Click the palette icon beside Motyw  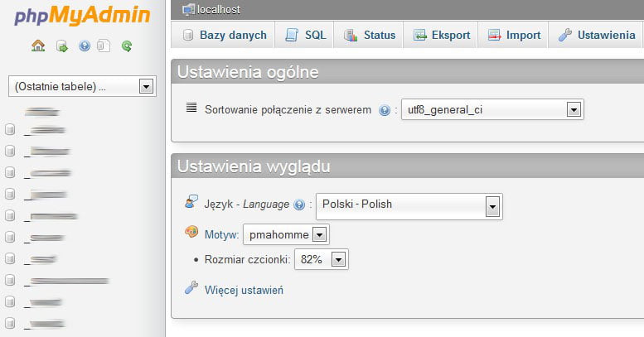(191, 233)
